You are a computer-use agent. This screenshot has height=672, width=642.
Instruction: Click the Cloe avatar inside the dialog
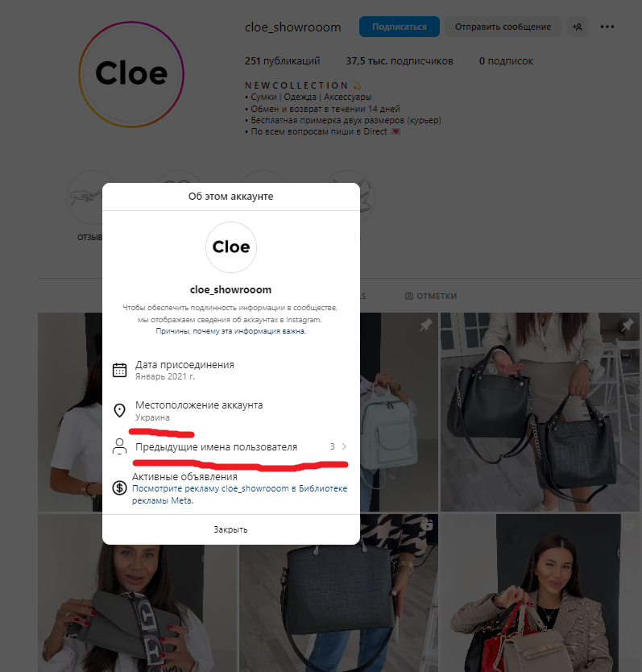click(x=231, y=247)
